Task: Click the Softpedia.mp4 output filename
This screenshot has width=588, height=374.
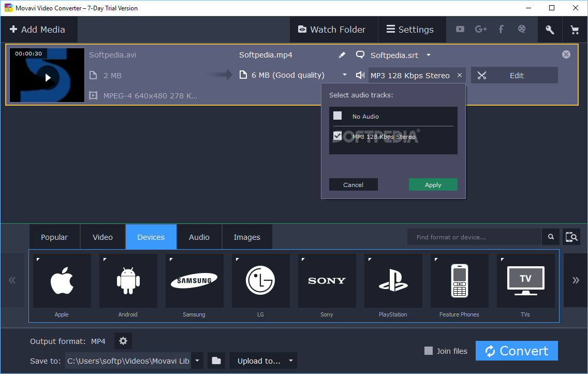Action: click(x=266, y=55)
